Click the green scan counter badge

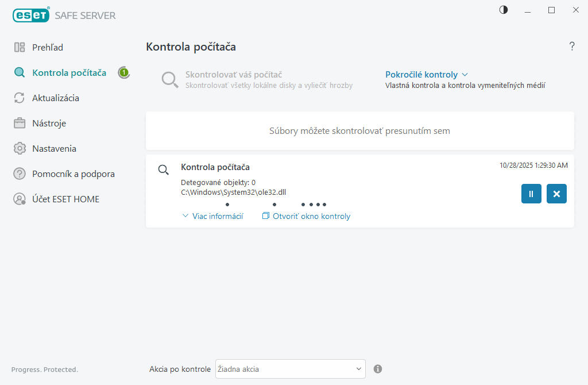pyautogui.click(x=123, y=73)
